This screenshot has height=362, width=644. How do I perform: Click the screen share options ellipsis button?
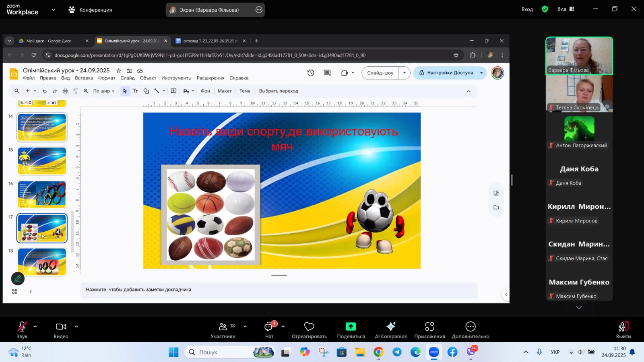coord(259,10)
